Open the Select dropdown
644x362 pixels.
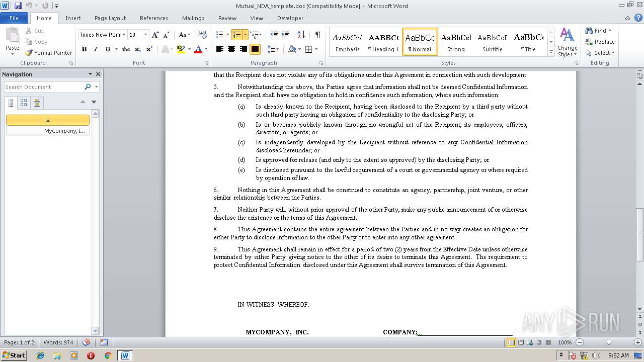(x=600, y=53)
